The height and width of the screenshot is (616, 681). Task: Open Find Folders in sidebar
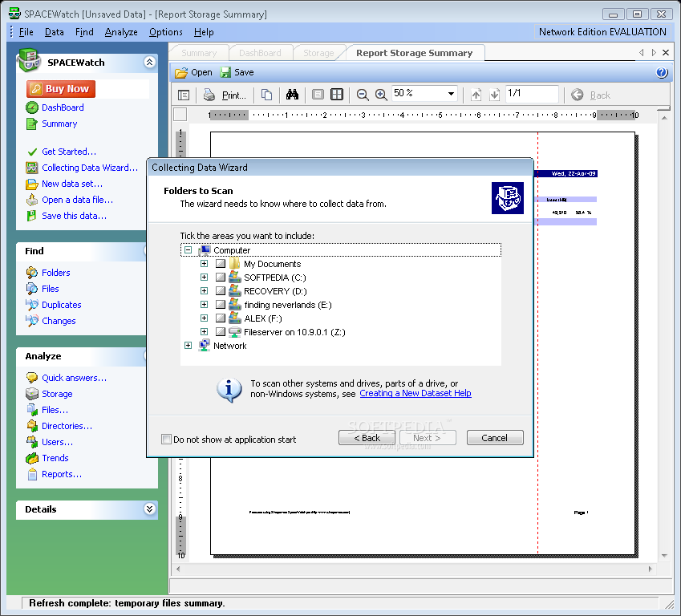pyautogui.click(x=55, y=273)
